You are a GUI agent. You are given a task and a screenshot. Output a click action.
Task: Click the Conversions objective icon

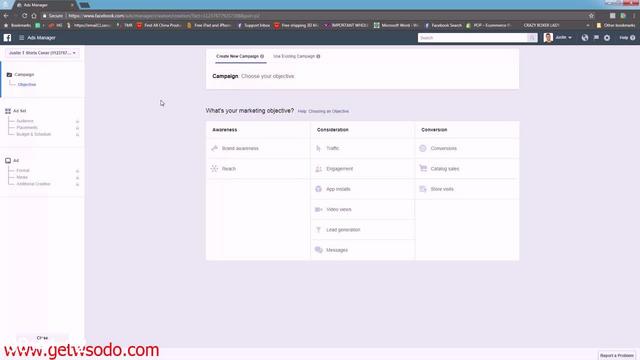coord(423,148)
